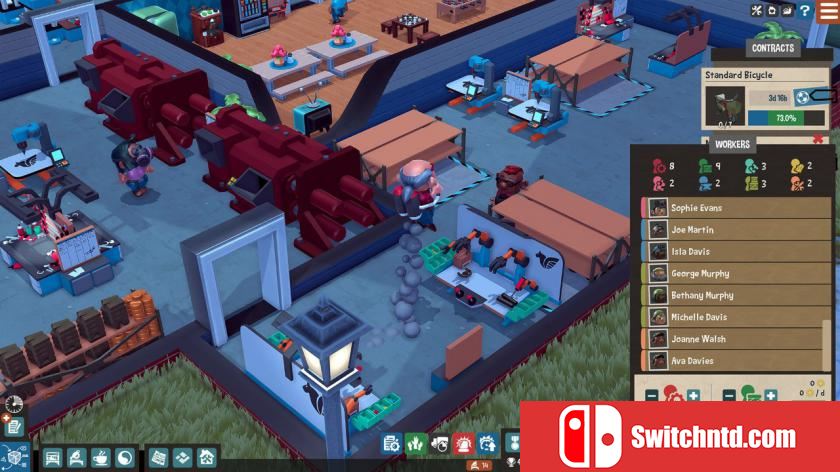The image size is (840, 472).
Task: Click the blue gear upgrade arrow icon
Action: coord(488,444)
